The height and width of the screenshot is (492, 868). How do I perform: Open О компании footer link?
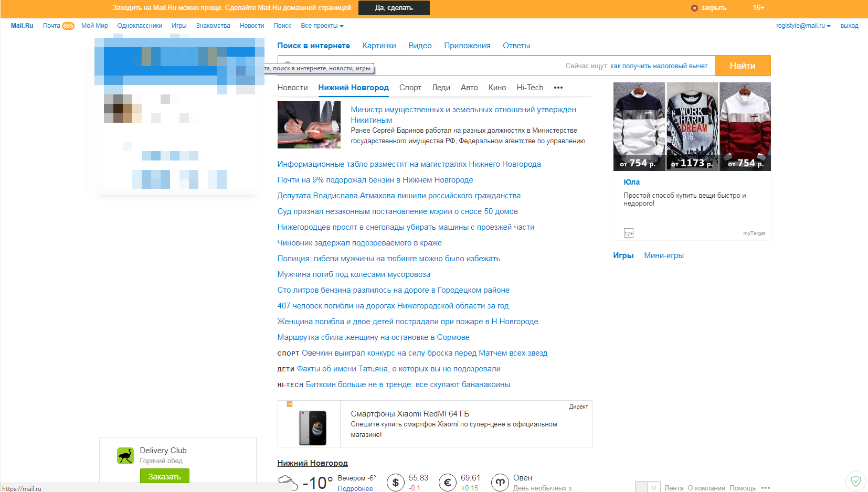pyautogui.click(x=706, y=488)
